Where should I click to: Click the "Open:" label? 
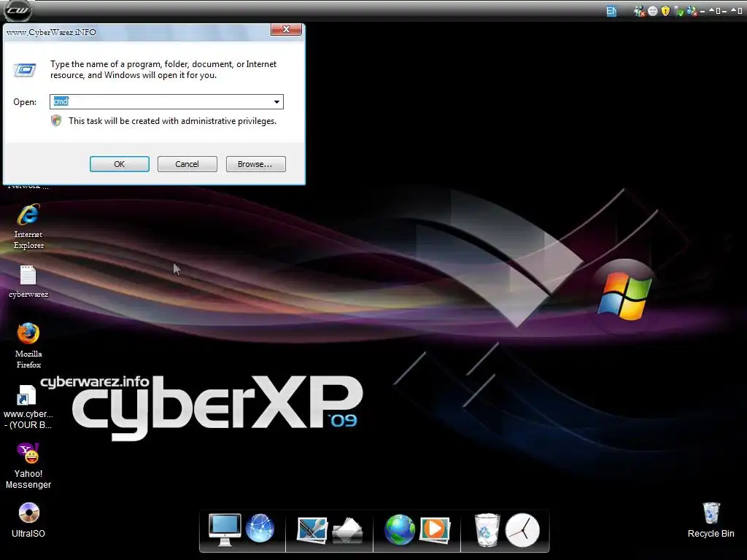point(25,102)
